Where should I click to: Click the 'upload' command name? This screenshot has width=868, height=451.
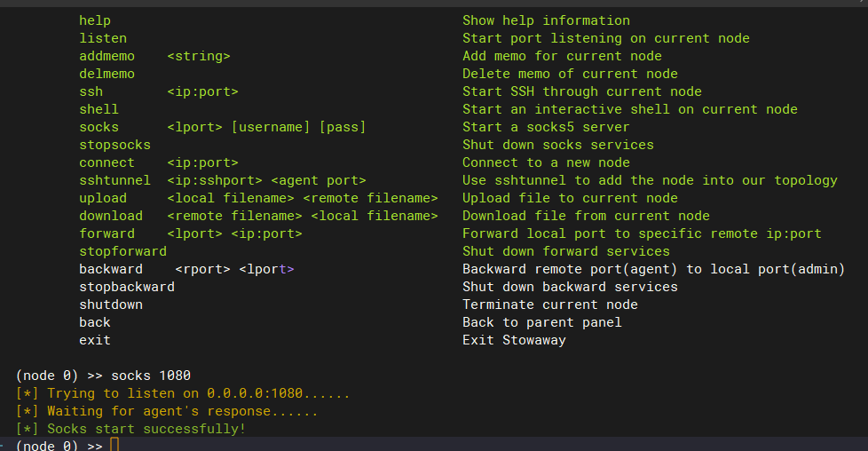tap(103, 198)
